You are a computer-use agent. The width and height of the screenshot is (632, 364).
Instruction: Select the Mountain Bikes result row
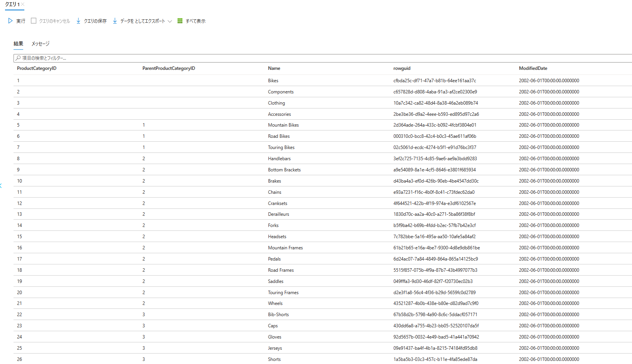point(283,125)
